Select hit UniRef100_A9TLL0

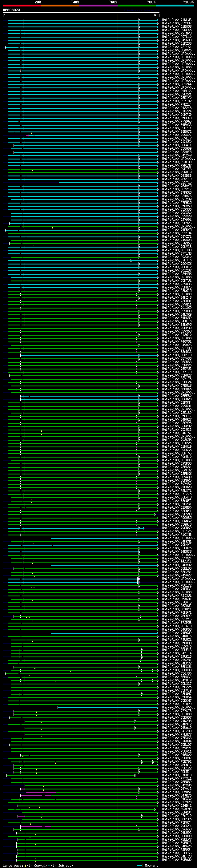point(177,37)
